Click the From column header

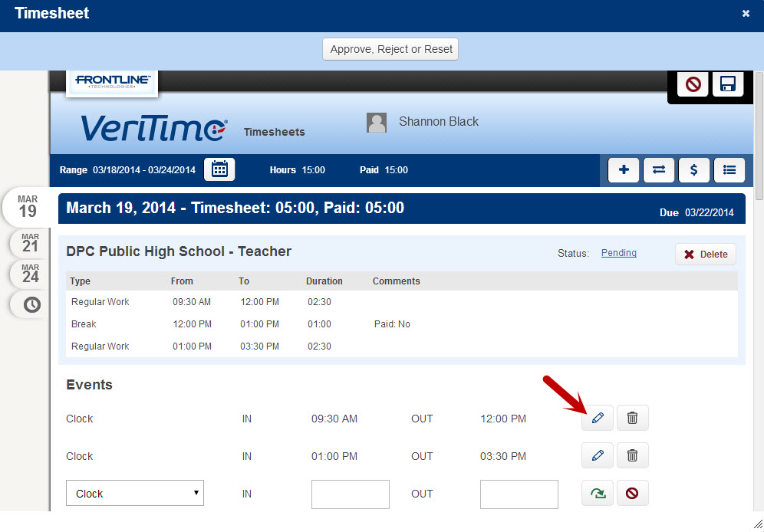(182, 281)
